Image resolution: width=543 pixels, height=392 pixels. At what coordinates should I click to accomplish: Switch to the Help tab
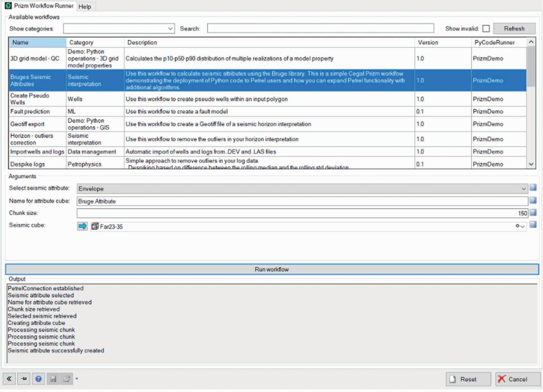coord(85,7)
